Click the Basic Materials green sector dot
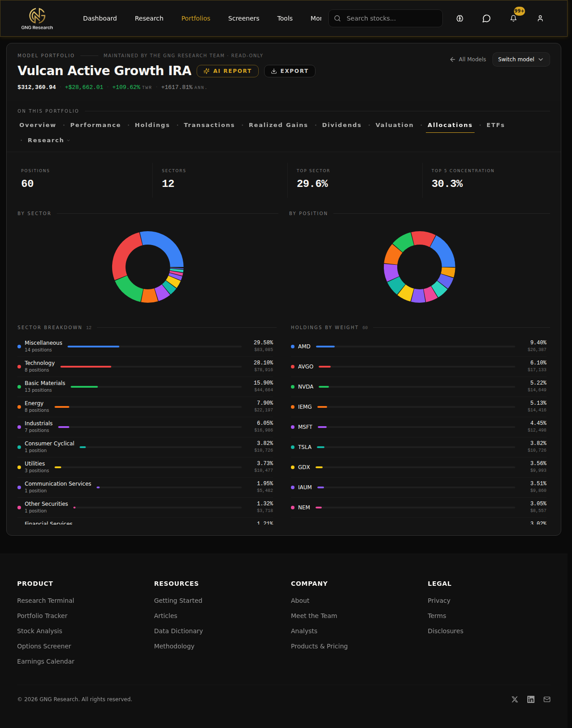 click(19, 387)
